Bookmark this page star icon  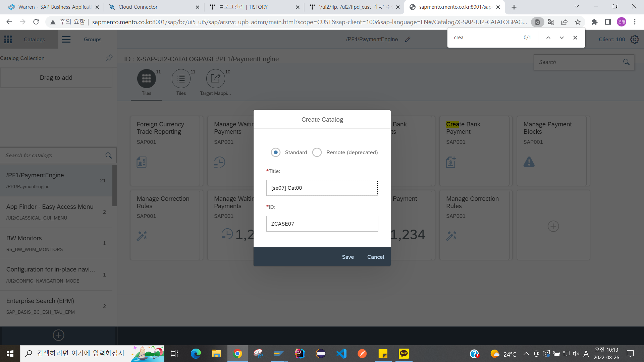[x=578, y=22]
